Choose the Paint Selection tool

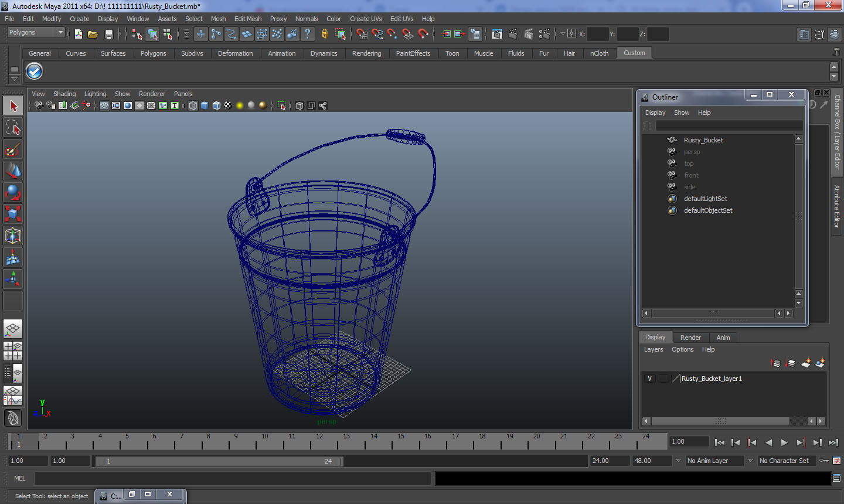pyautogui.click(x=13, y=149)
